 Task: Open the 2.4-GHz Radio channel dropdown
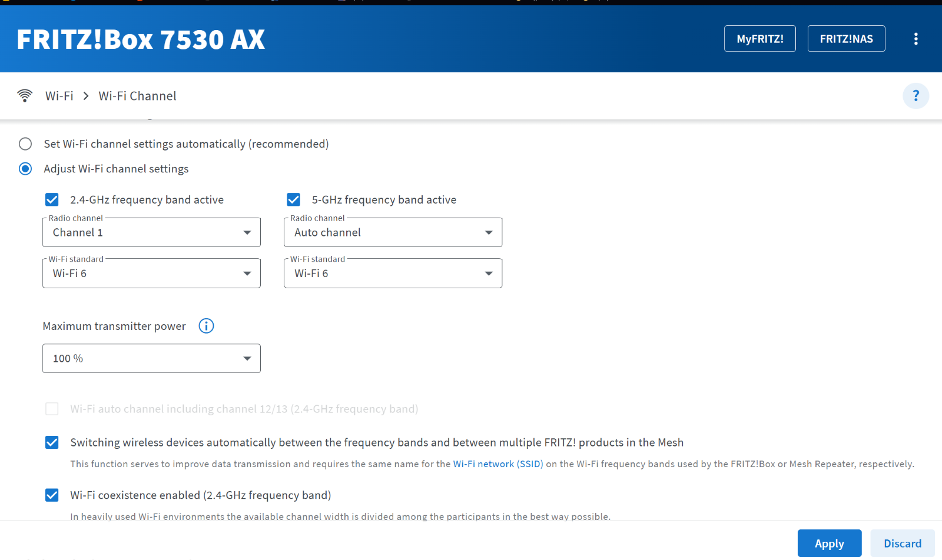pyautogui.click(x=151, y=232)
